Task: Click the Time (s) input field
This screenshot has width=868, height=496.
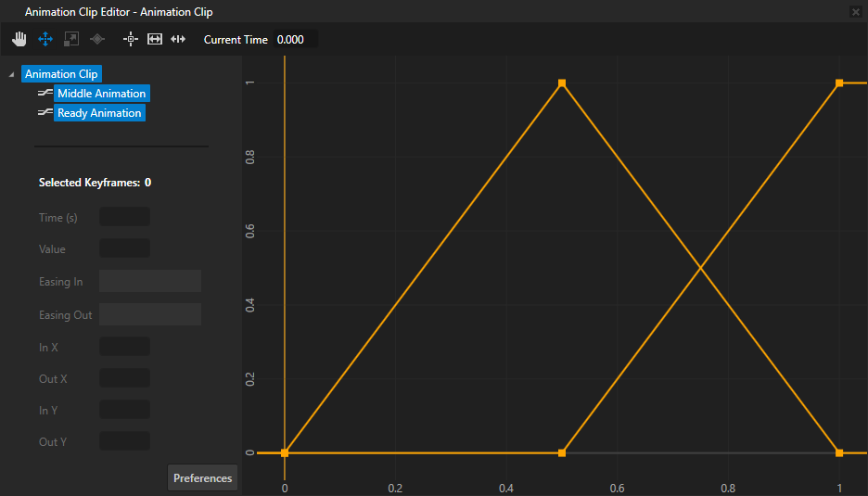Action: pos(124,218)
